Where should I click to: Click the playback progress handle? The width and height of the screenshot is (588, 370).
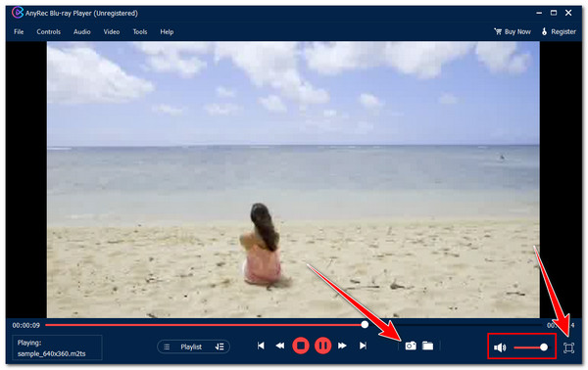click(x=365, y=325)
